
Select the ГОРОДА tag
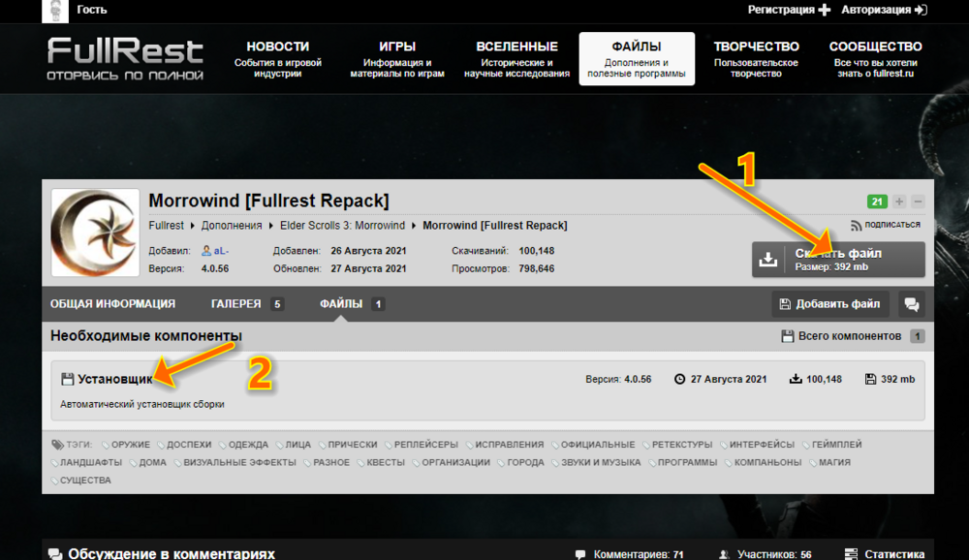coord(525,462)
